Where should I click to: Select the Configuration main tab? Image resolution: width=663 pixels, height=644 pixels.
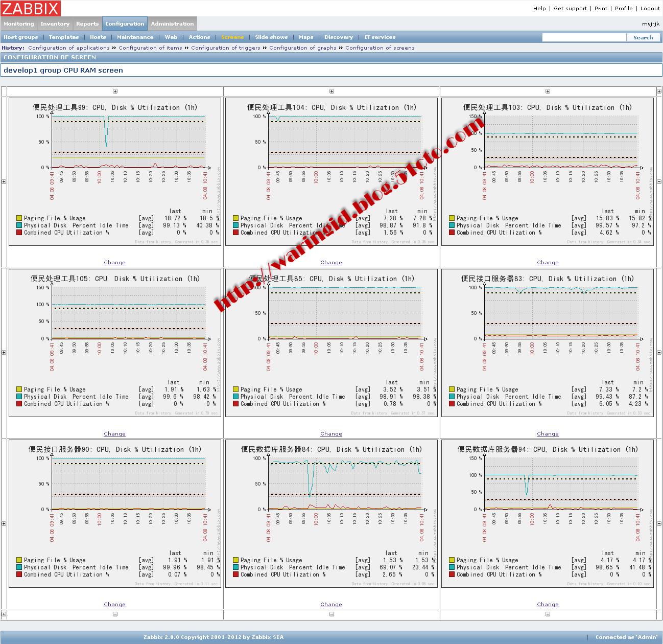125,24
